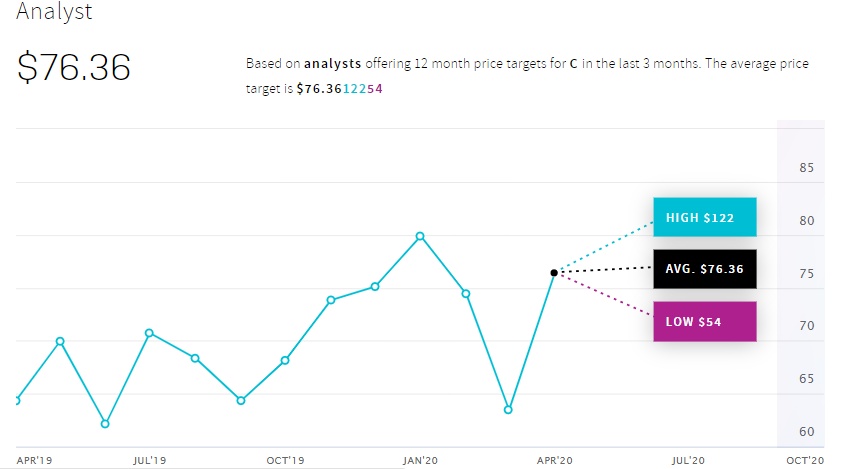Click the data point above OCT'19
852x469 pixels.
pyautogui.click(x=285, y=360)
